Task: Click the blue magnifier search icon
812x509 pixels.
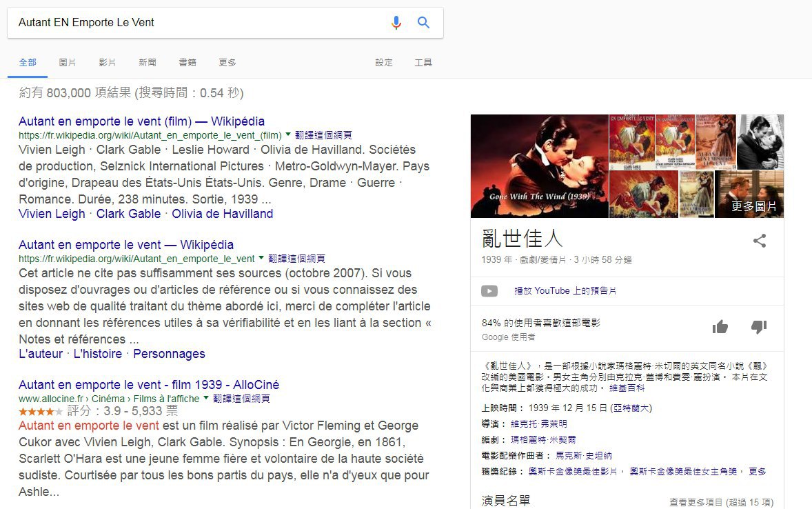Action: click(424, 23)
